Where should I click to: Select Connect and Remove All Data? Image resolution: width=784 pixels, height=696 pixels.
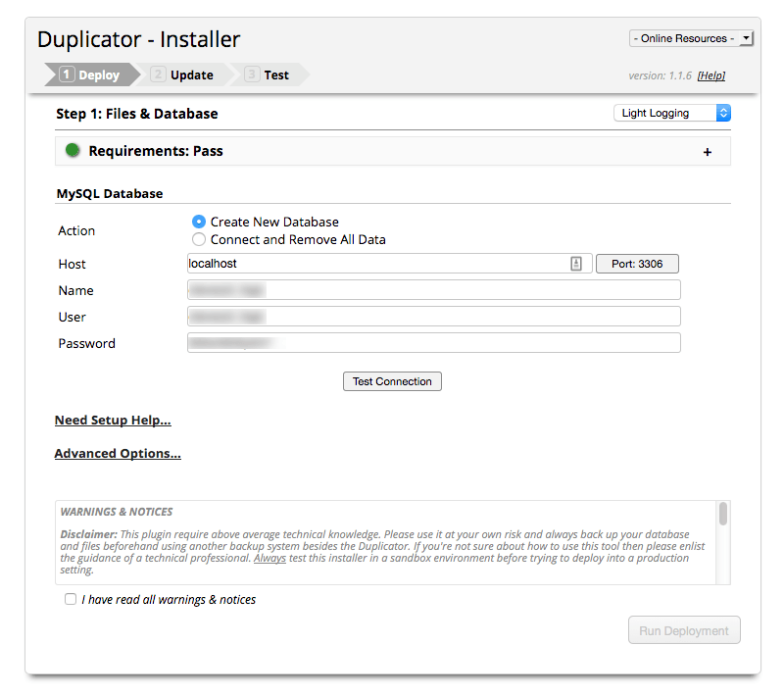pyautogui.click(x=199, y=239)
